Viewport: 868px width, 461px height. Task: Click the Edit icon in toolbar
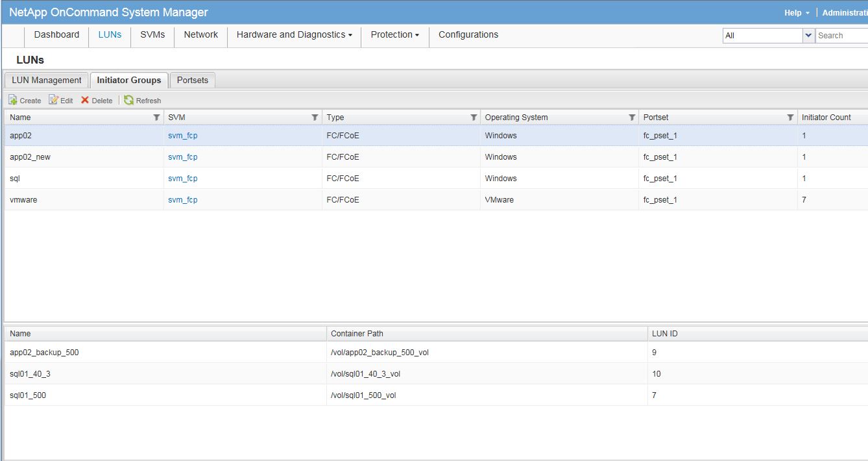54,100
